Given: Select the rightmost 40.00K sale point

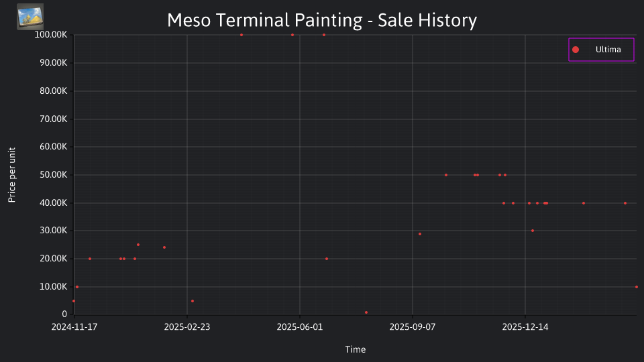Looking at the screenshot, I should [x=625, y=203].
